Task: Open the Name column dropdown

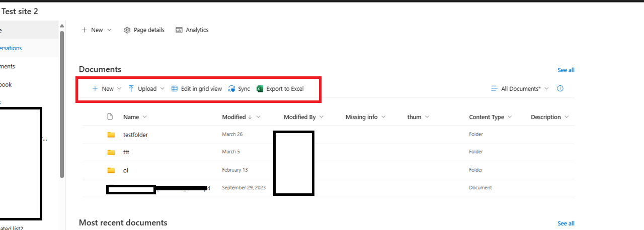Action: click(145, 117)
